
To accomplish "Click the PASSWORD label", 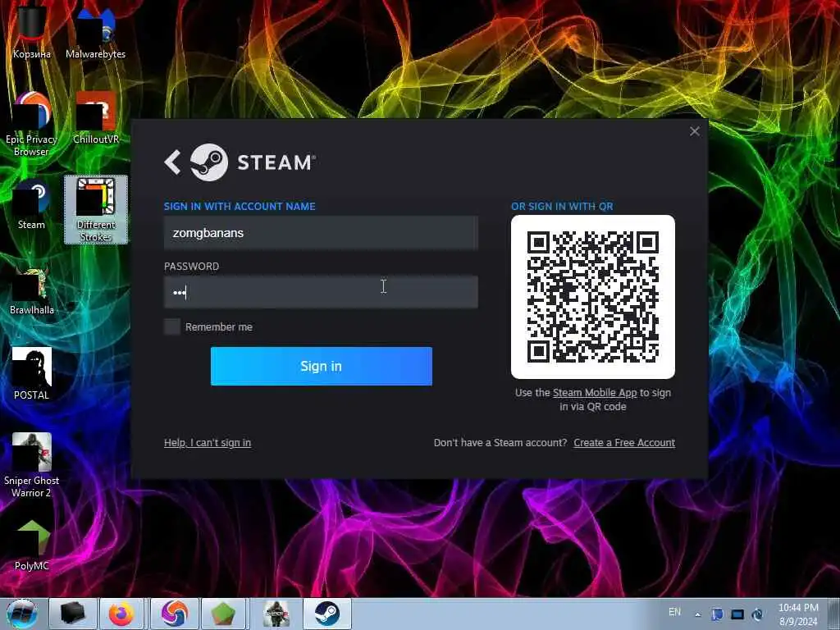I will 191,267.
